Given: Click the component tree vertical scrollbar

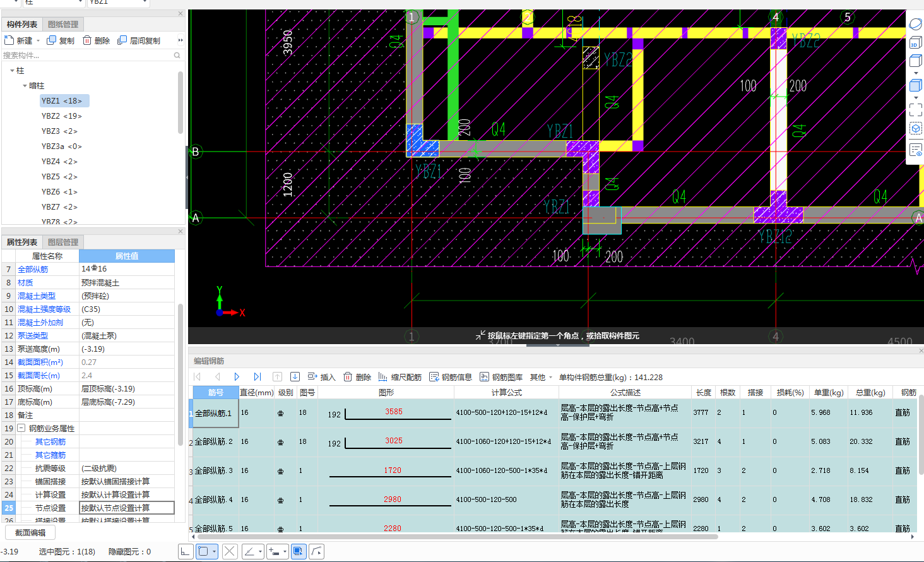Looking at the screenshot, I should coord(181,102).
